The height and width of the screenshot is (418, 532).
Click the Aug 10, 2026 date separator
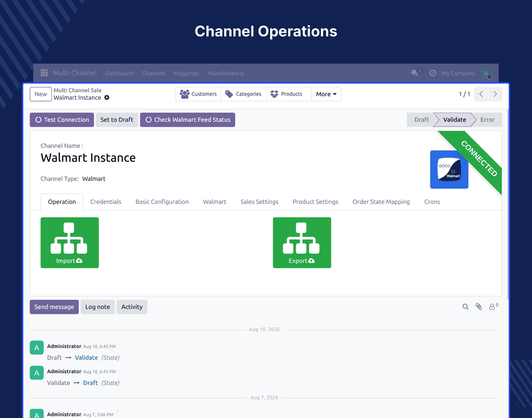pos(264,330)
